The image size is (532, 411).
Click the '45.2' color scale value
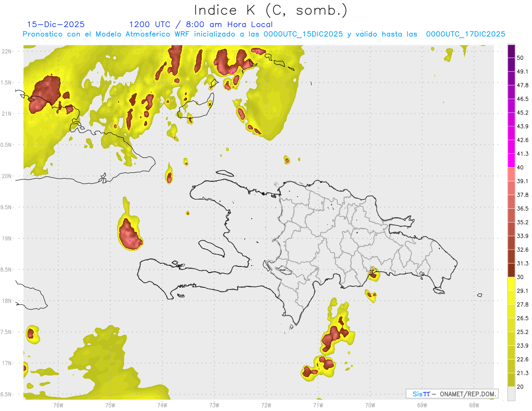(523, 113)
